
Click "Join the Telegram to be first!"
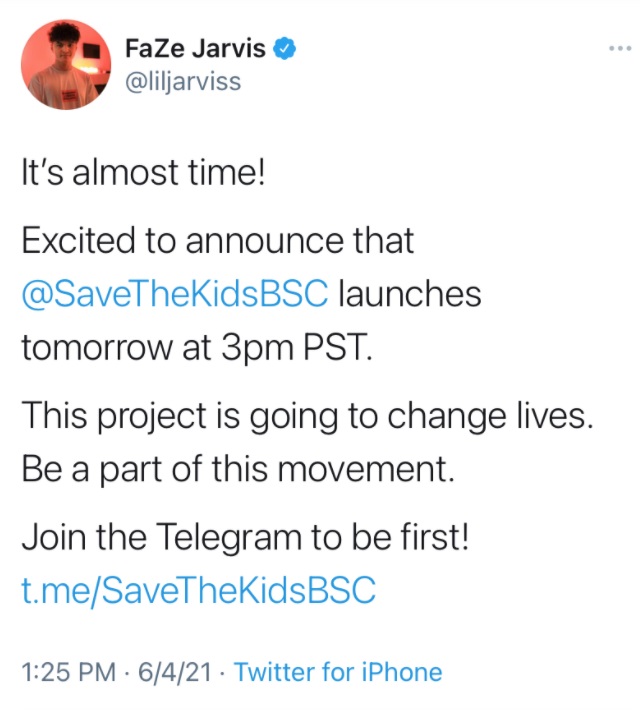[x=245, y=537]
